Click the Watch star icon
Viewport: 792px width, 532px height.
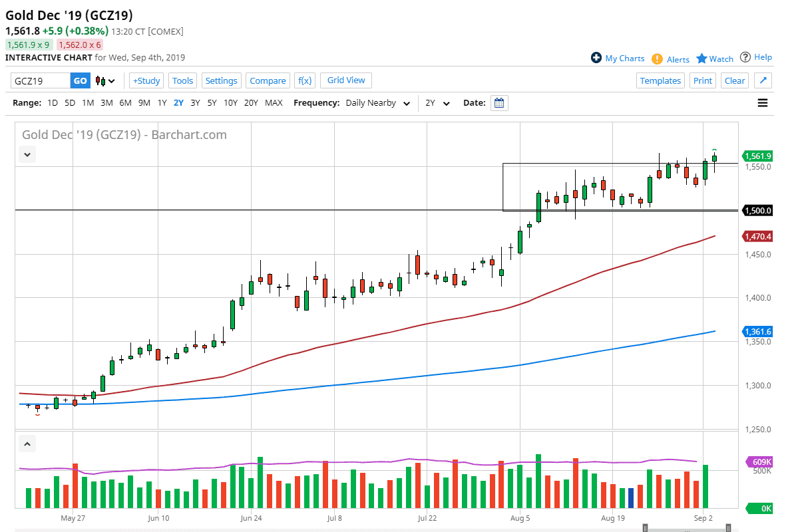pos(701,59)
